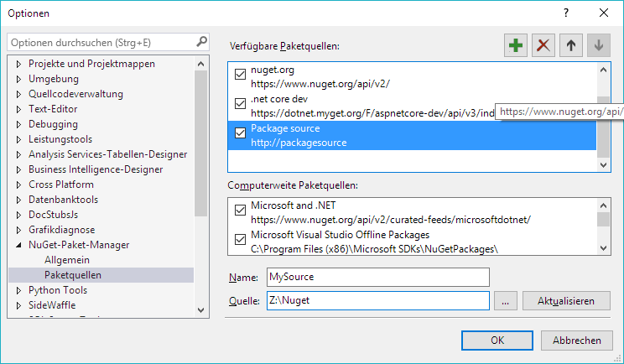
Task: Click the OK button
Action: click(x=497, y=341)
